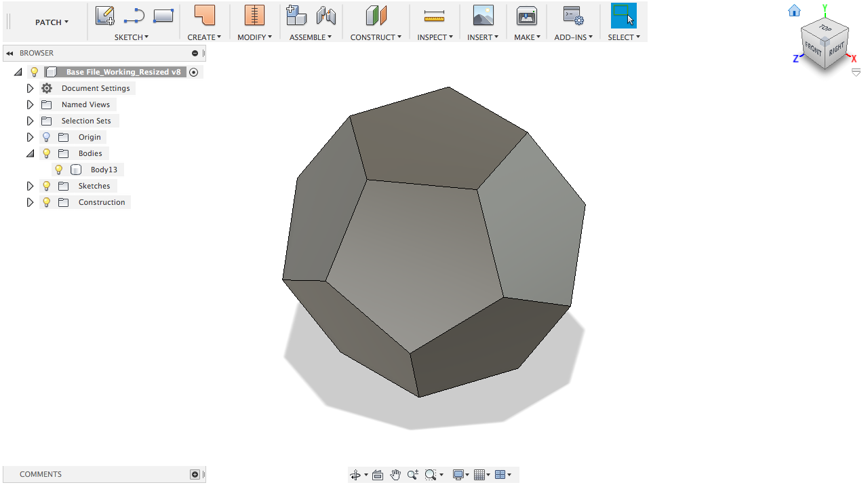Viewport: 868px width, 485px height.
Task: Toggle Body13 visibility bulb
Action: 59,170
